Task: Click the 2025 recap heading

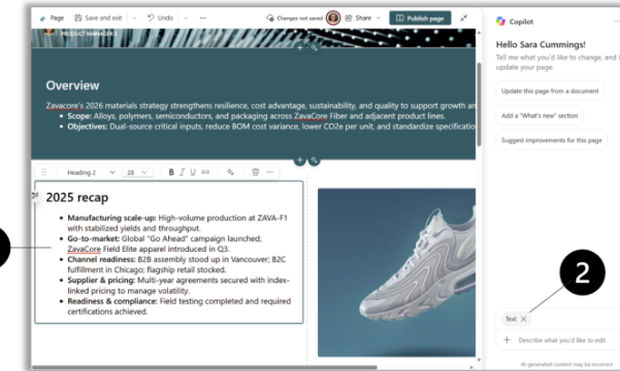Action: 77,197
